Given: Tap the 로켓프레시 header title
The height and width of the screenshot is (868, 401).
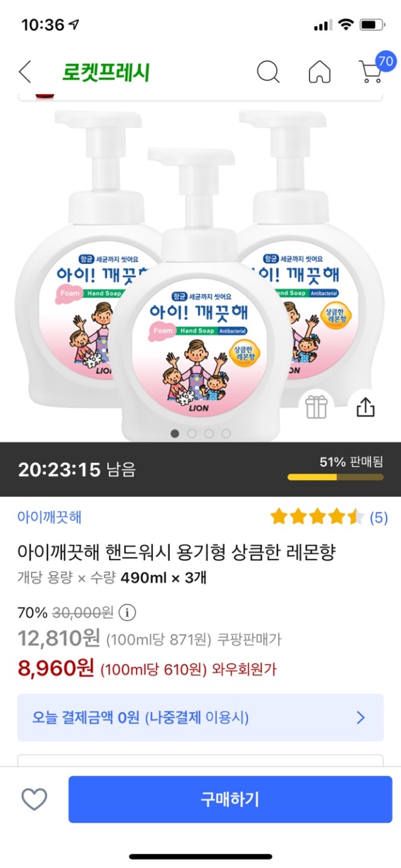Looking at the screenshot, I should click(105, 73).
